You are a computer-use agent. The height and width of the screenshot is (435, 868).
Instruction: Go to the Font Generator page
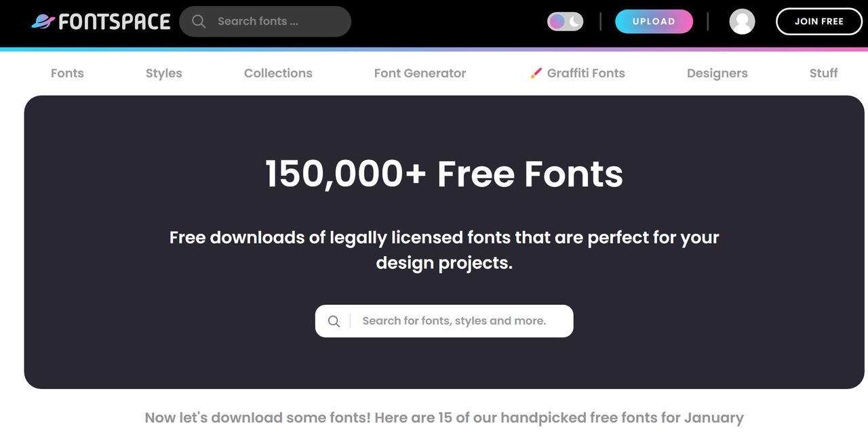pos(420,73)
